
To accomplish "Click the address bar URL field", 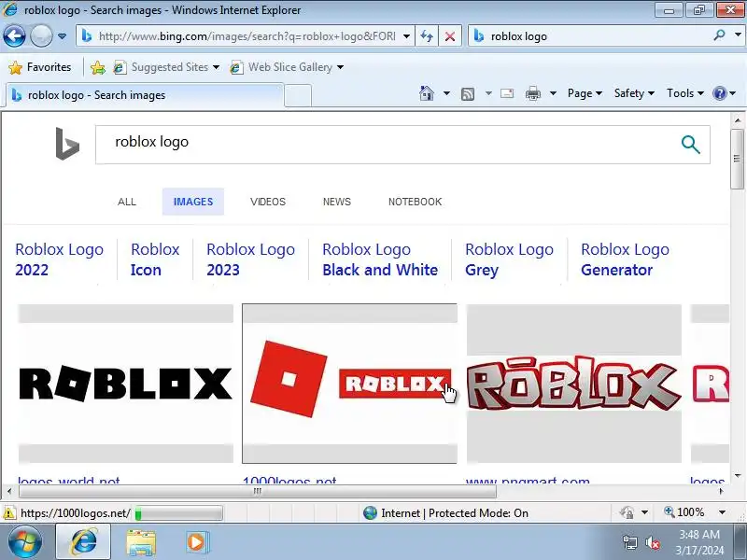I will click(x=247, y=36).
